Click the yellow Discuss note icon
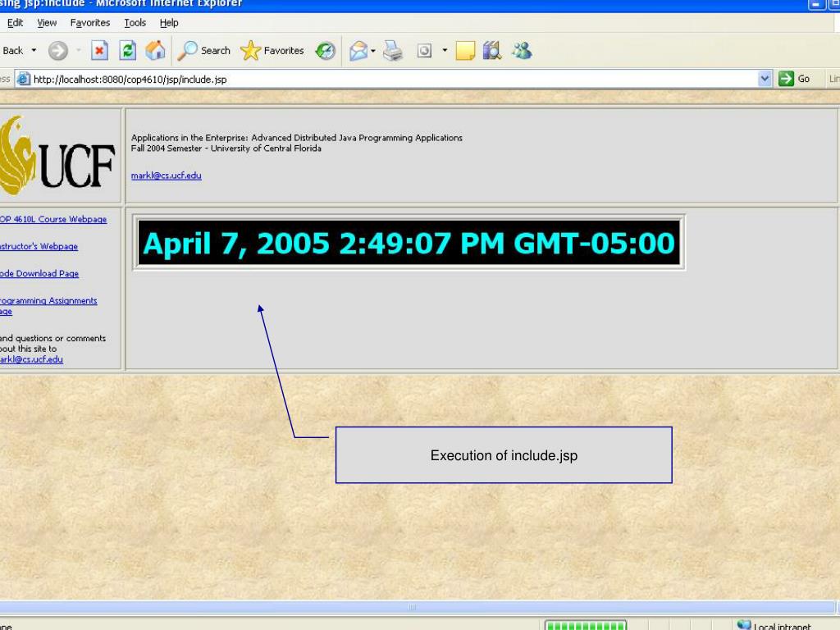840x630 pixels. [x=465, y=51]
